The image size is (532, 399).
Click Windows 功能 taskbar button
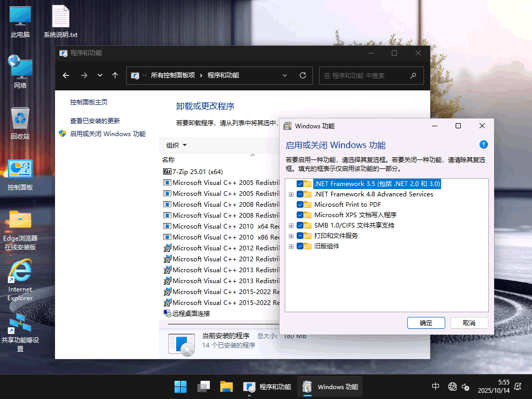[330, 387]
